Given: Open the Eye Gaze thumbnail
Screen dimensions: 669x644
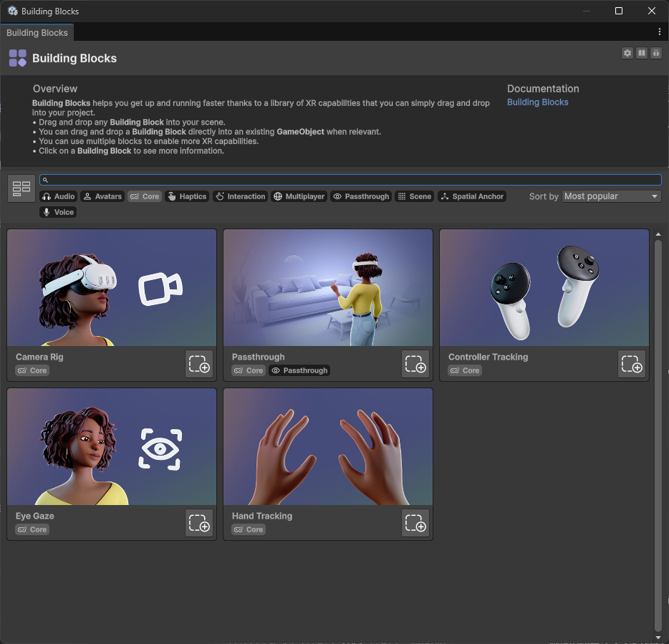Looking at the screenshot, I should click(x=112, y=446).
